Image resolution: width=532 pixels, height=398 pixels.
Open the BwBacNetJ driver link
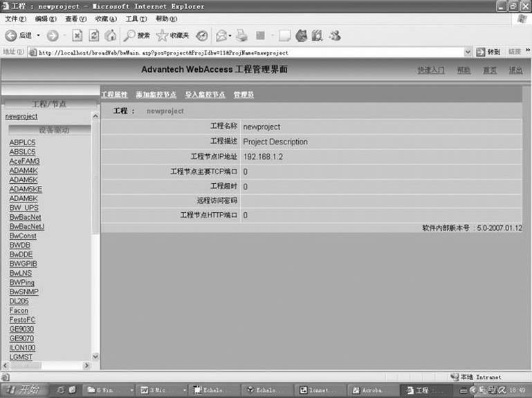tap(27, 227)
